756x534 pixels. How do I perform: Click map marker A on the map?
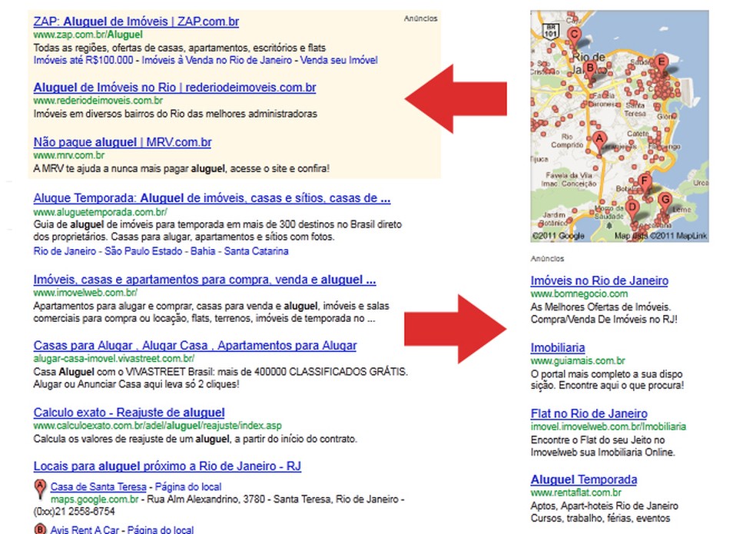pyautogui.click(x=599, y=141)
